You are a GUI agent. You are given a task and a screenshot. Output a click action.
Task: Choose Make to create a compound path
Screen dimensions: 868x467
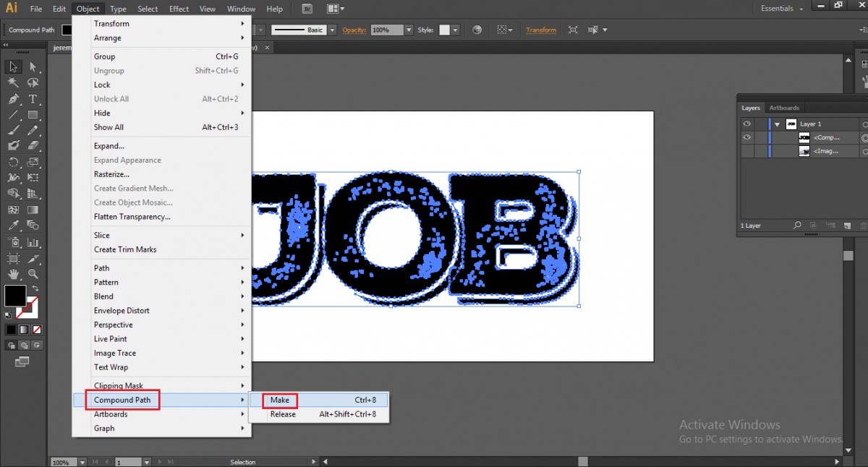pyautogui.click(x=281, y=400)
